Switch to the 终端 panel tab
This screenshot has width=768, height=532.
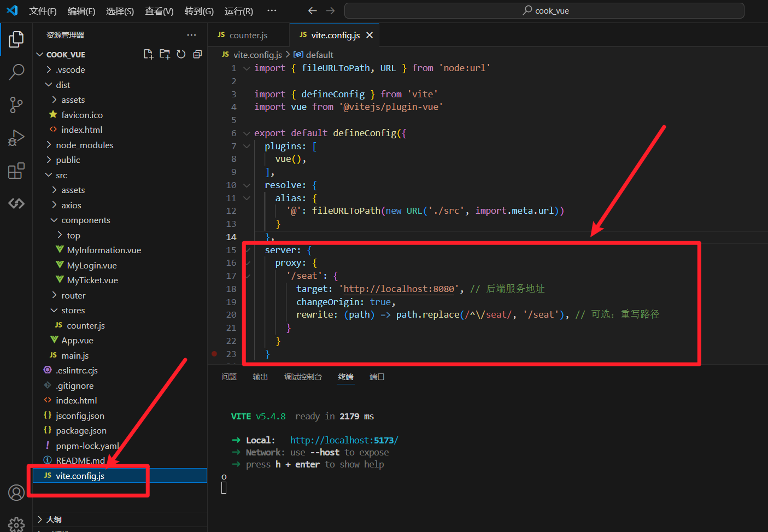pyautogui.click(x=345, y=377)
